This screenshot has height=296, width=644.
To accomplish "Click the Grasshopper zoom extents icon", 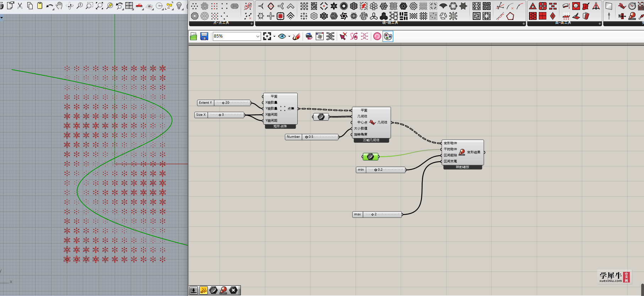I will click(x=267, y=36).
